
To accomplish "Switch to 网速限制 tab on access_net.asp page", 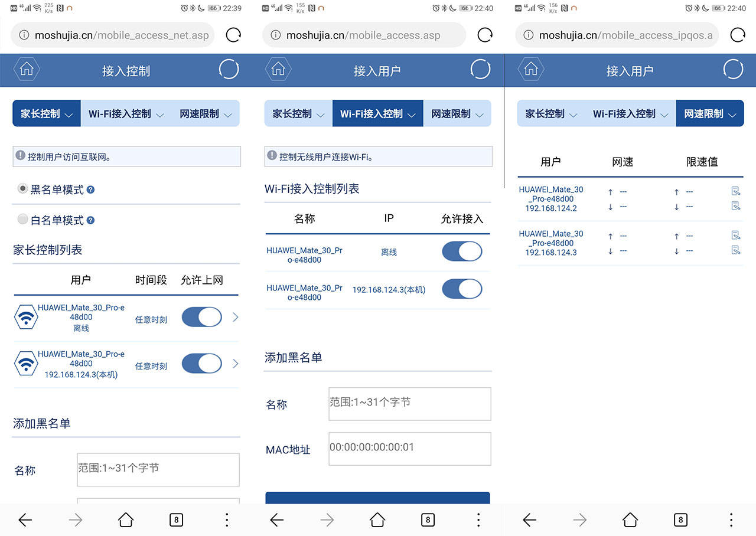I will tap(206, 113).
